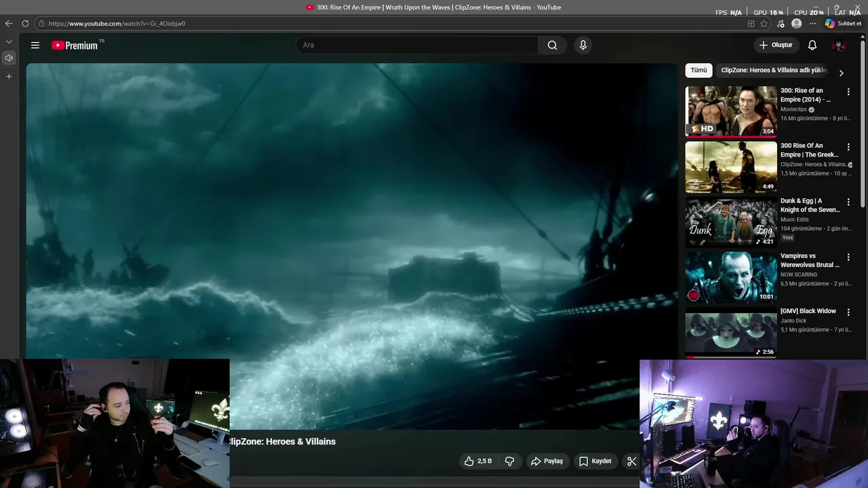Open browser settings three-dot menu
Image resolution: width=868 pixels, height=488 pixels.
(x=812, y=24)
